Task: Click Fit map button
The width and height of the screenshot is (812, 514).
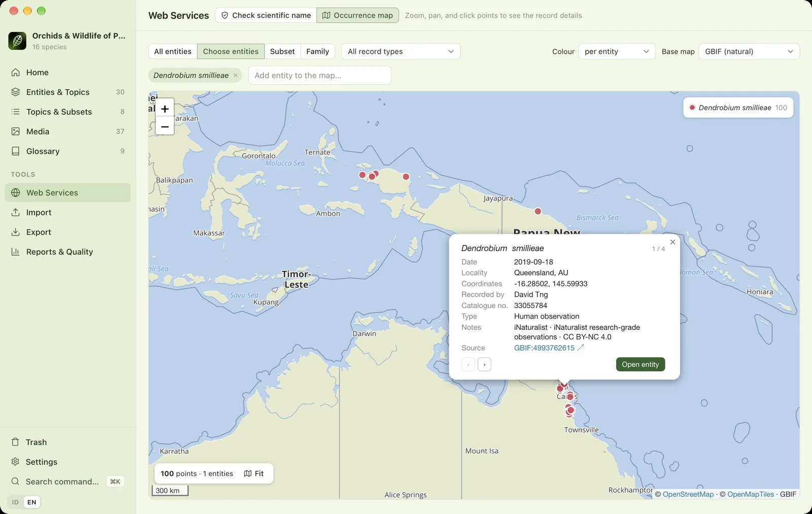Action: point(254,474)
